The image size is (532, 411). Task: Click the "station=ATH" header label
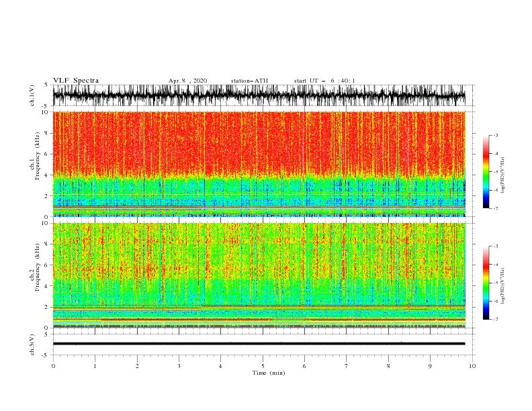pyautogui.click(x=249, y=81)
